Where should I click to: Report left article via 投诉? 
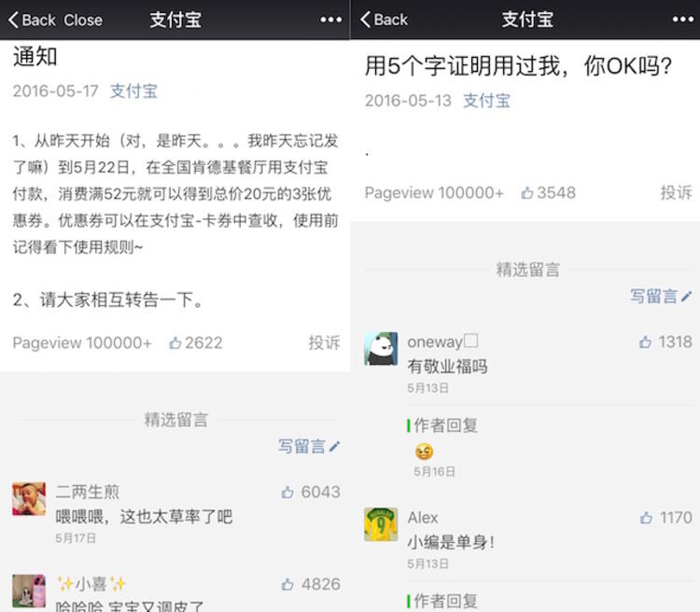coord(324,342)
